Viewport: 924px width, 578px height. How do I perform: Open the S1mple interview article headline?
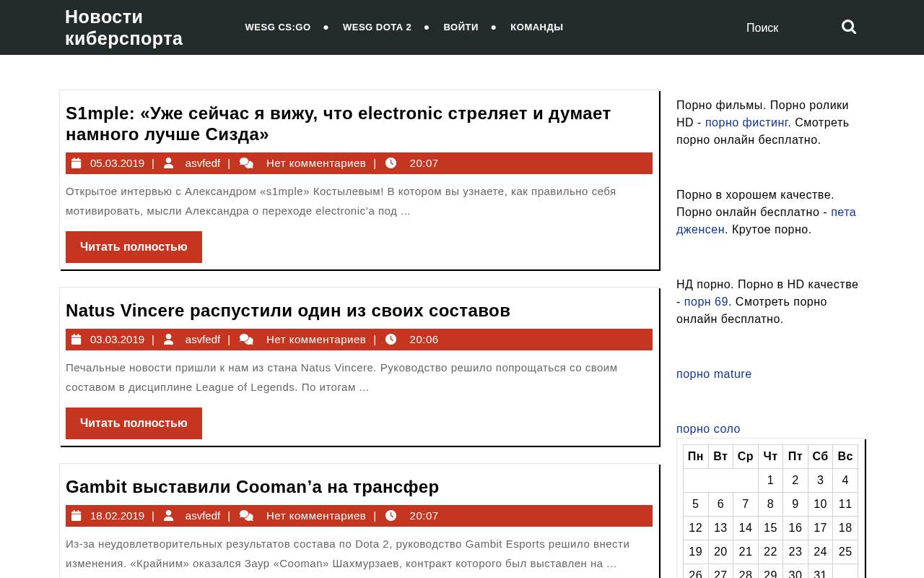pos(338,124)
